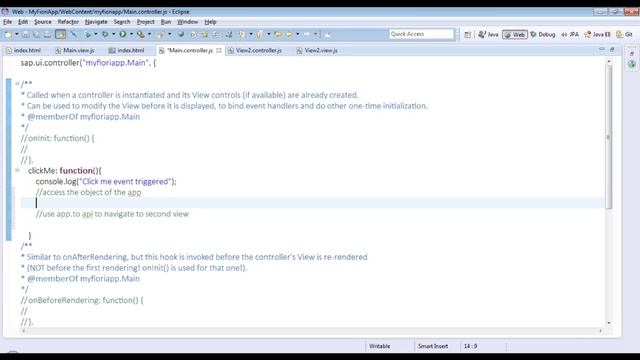This screenshot has height=360, width=640.
Task: Open the Project menu
Action: click(x=146, y=22)
